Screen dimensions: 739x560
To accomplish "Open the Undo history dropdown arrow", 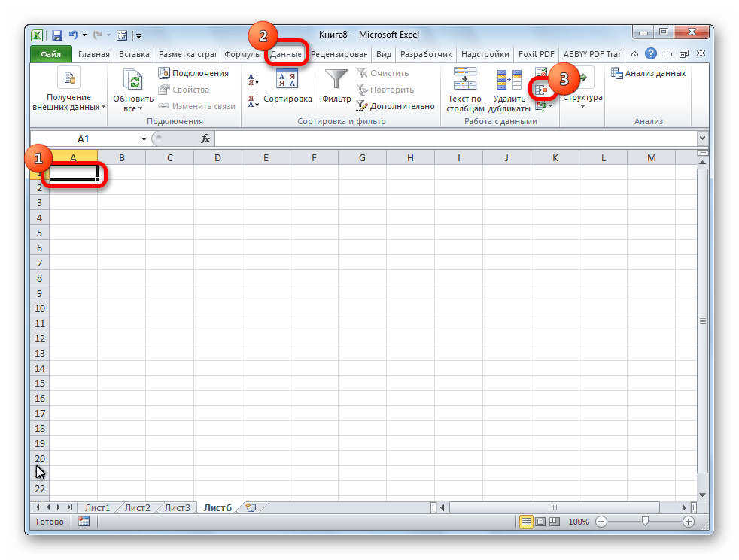I will [84, 35].
